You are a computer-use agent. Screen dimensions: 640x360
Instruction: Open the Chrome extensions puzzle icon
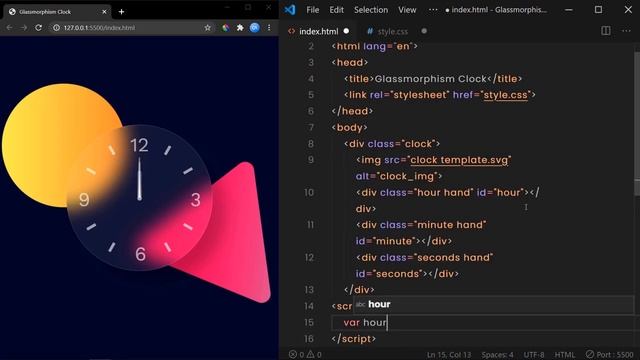coord(240,28)
